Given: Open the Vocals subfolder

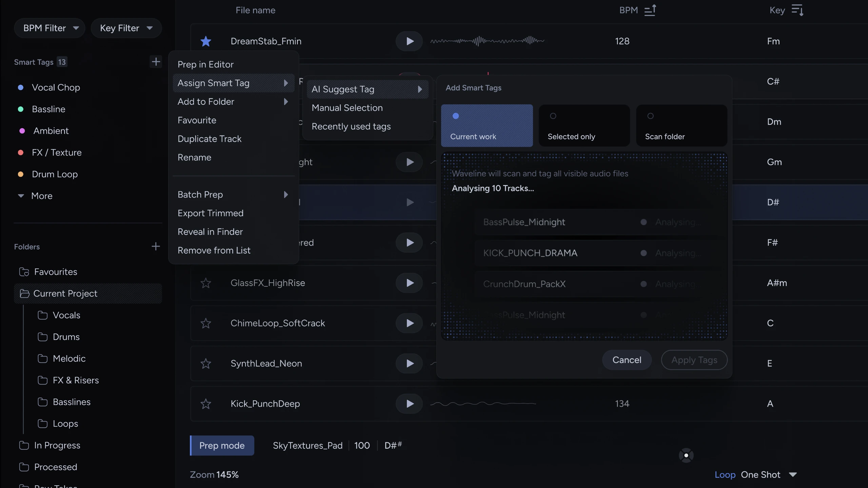Looking at the screenshot, I should pyautogui.click(x=59, y=315).
